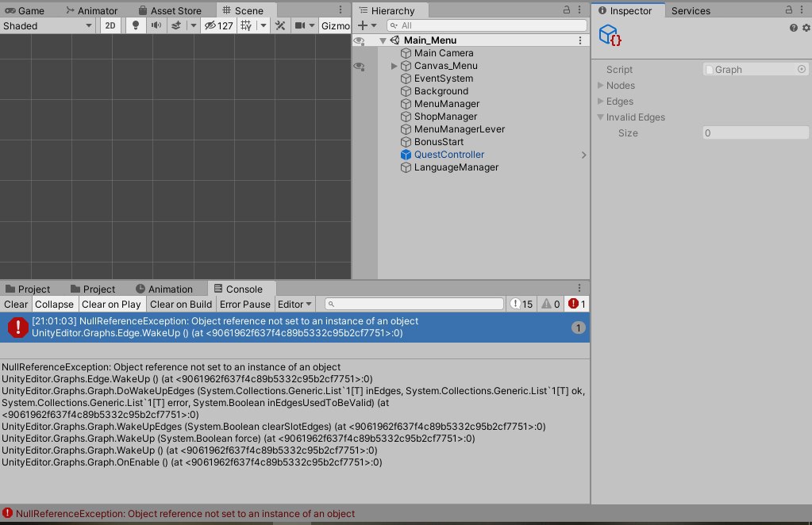The height and width of the screenshot is (525, 812).
Task: Click the Invalid Edges Size field
Action: [756, 133]
